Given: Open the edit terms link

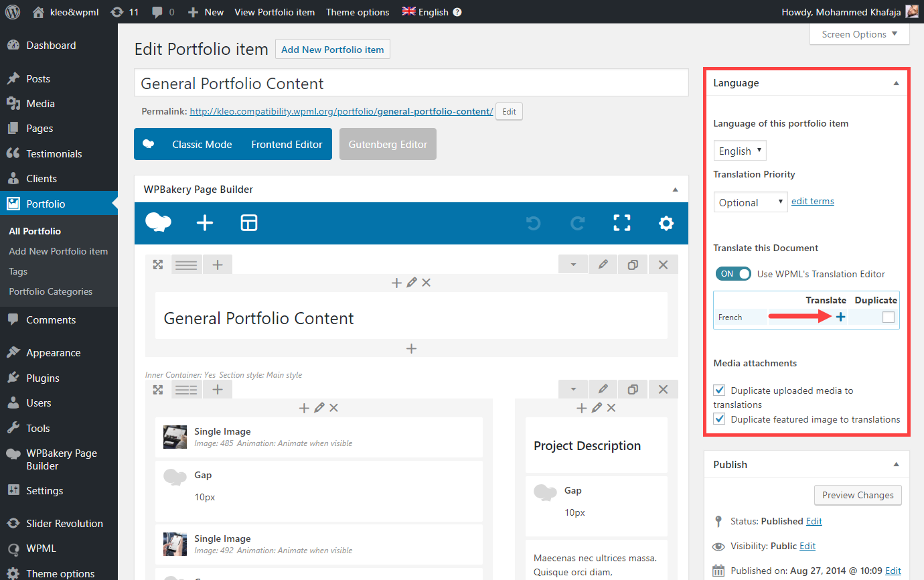Looking at the screenshot, I should [813, 201].
